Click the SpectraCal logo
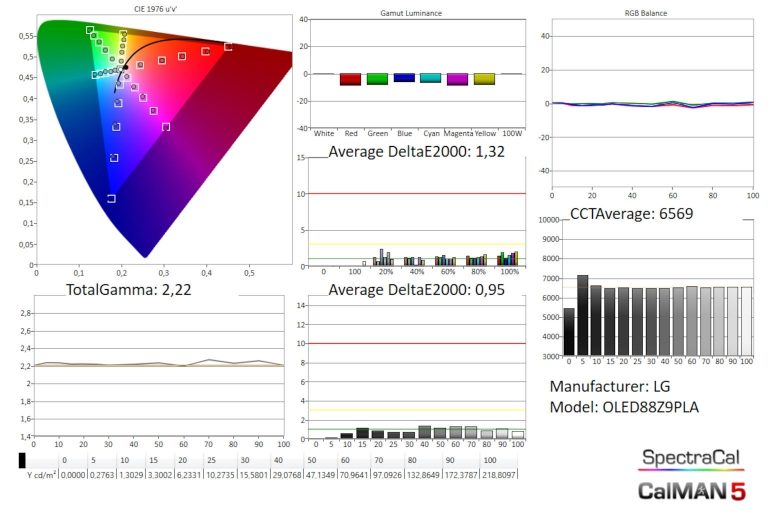 tap(691, 459)
